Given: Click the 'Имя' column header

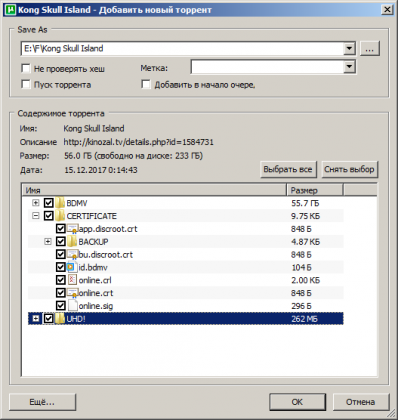Looking at the screenshot, I should [155, 190].
